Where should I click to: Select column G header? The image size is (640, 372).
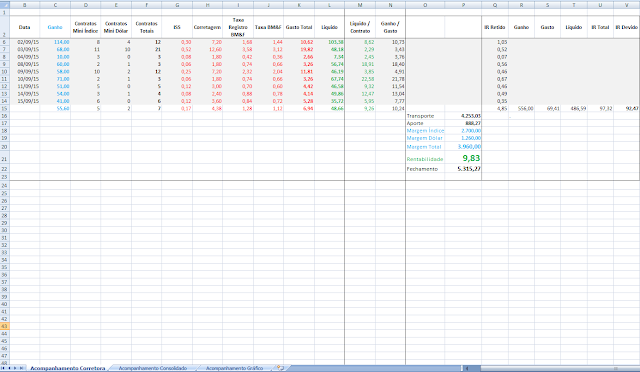pyautogui.click(x=177, y=5)
